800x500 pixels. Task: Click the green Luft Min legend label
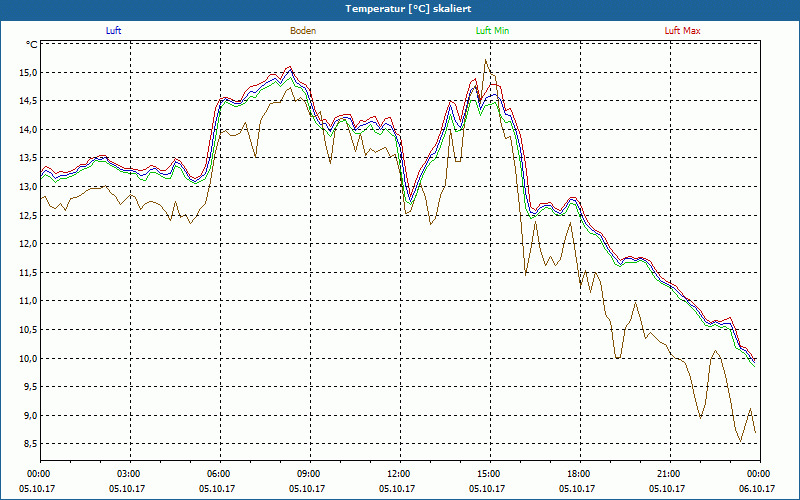point(492,31)
